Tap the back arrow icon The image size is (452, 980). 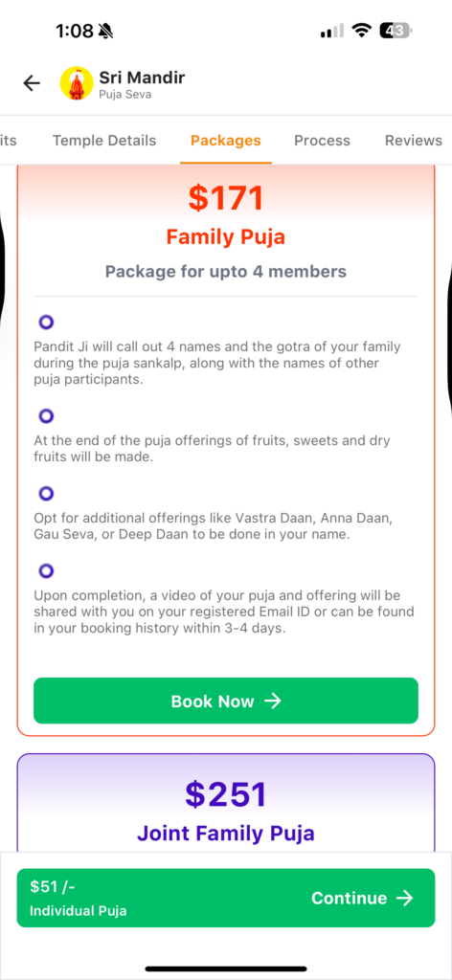click(x=32, y=83)
